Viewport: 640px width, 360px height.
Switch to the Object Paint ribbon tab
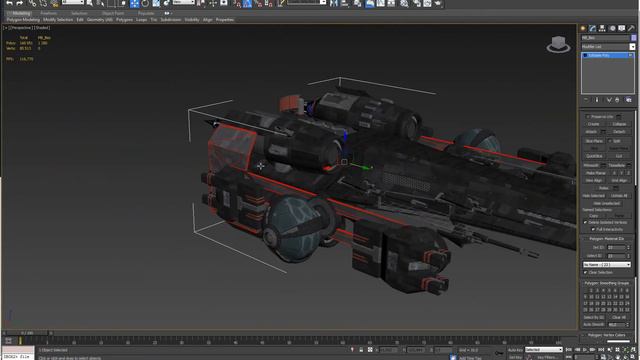[113, 13]
